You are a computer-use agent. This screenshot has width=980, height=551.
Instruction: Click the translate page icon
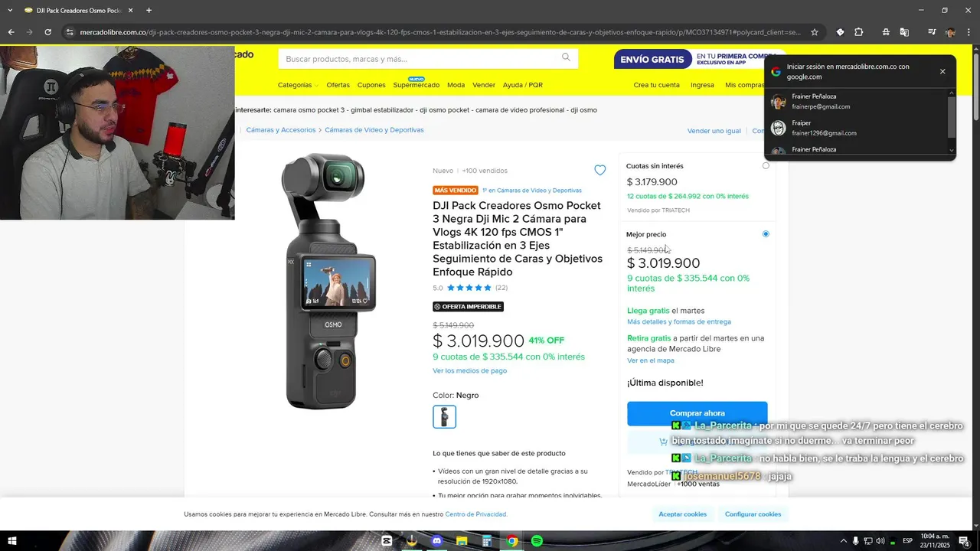pyautogui.click(x=904, y=32)
